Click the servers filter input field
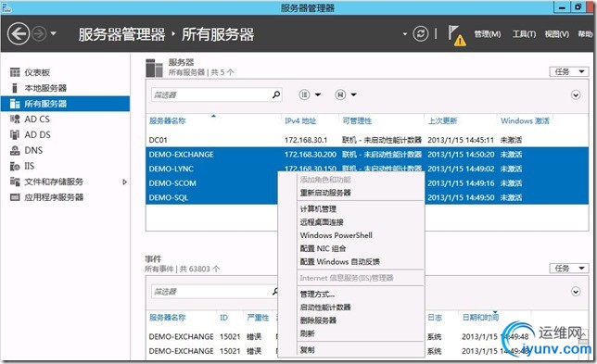Image resolution: width=597 pixels, height=364 pixels. point(211,94)
